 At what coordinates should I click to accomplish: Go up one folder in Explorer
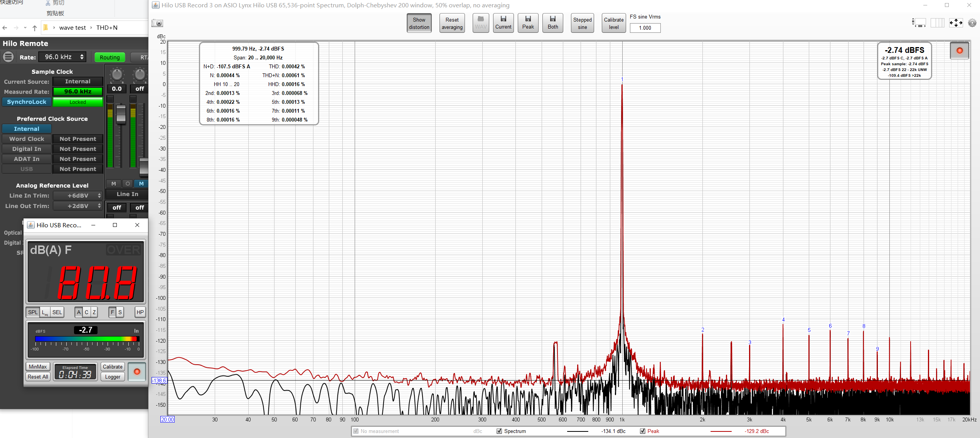35,28
